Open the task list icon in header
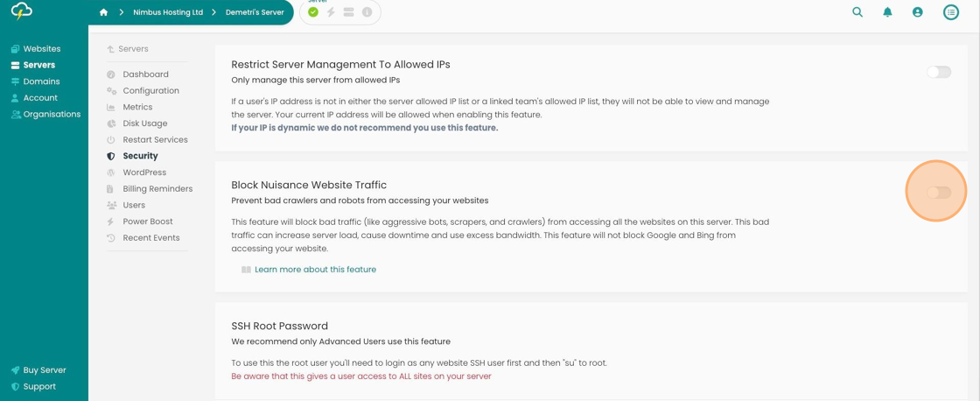Screen dimensions: 980x401 tap(950, 12)
